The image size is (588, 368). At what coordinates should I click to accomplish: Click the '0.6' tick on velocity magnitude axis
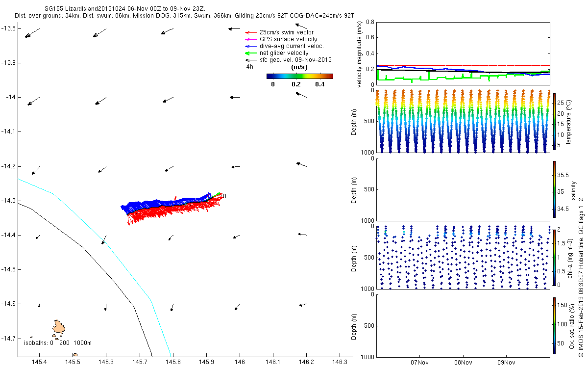370,38
